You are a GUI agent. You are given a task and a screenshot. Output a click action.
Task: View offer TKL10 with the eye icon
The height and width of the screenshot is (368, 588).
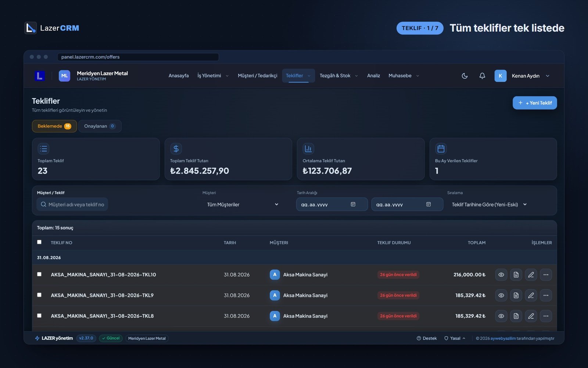click(501, 275)
